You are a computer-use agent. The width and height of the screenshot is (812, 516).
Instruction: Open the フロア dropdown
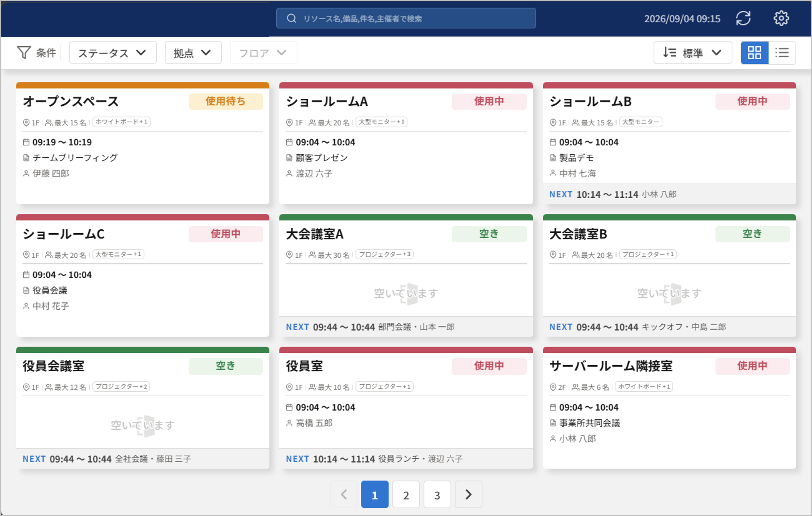263,53
